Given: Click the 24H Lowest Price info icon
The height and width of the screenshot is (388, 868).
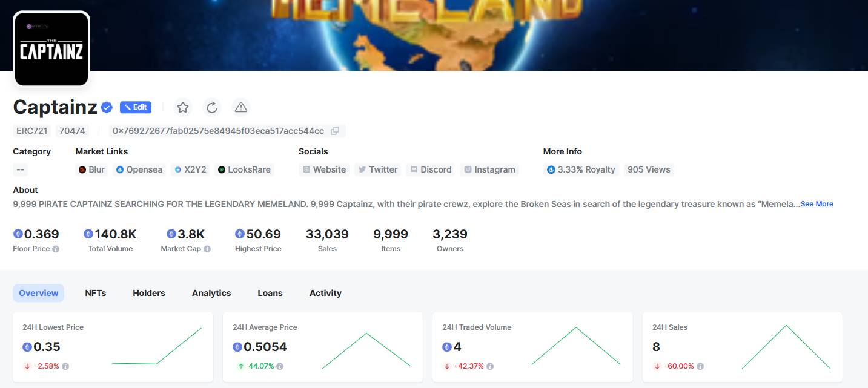Looking at the screenshot, I should pos(65,366).
